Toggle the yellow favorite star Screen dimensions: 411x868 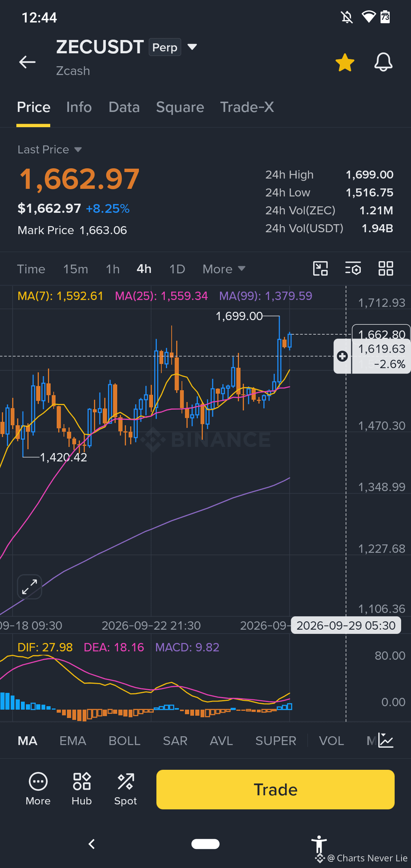345,62
